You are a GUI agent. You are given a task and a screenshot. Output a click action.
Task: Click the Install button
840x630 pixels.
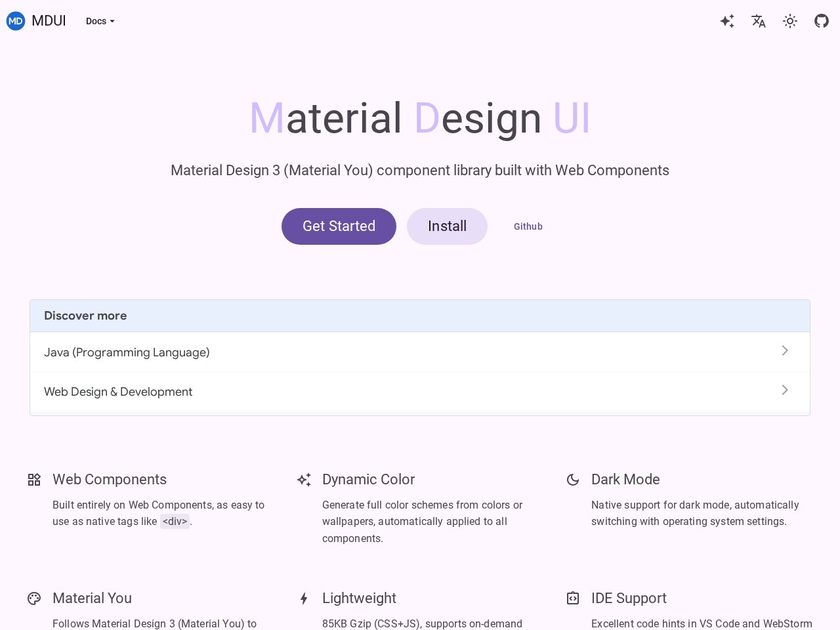447,226
